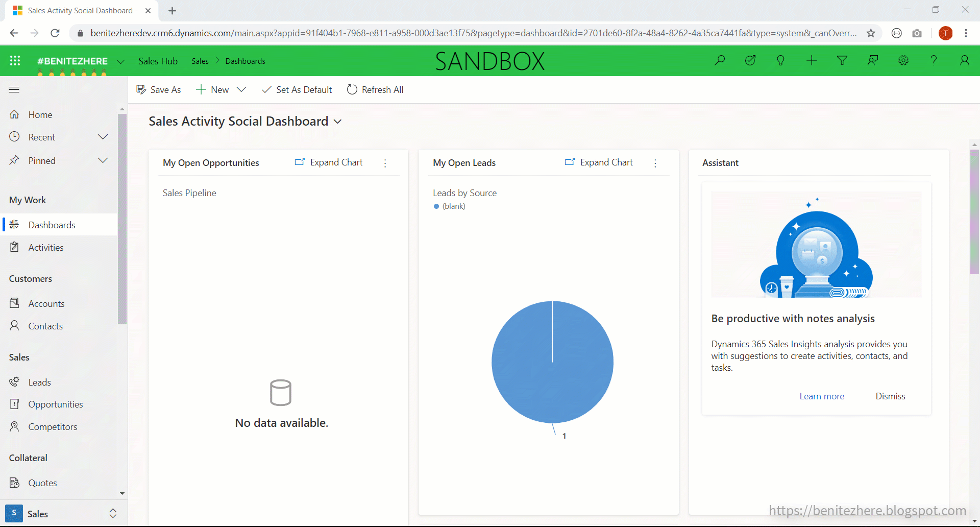Open the dashboard selector dropdown chevron

pos(337,122)
